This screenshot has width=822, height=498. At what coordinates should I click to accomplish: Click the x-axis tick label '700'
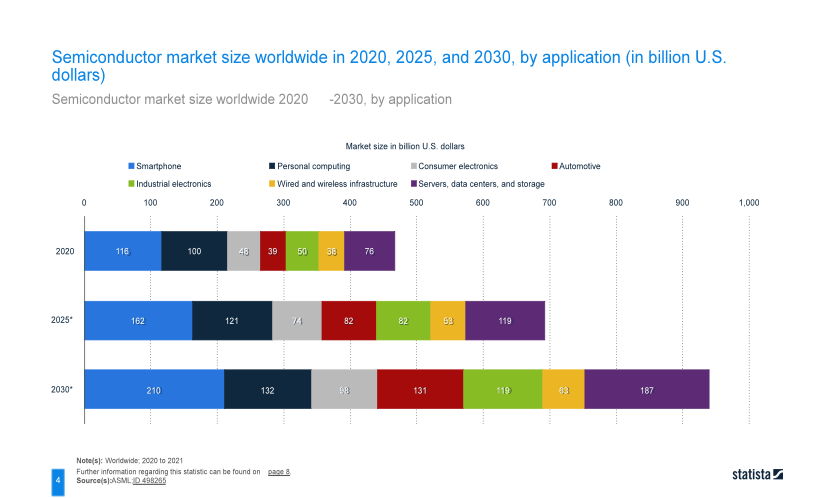pos(549,203)
